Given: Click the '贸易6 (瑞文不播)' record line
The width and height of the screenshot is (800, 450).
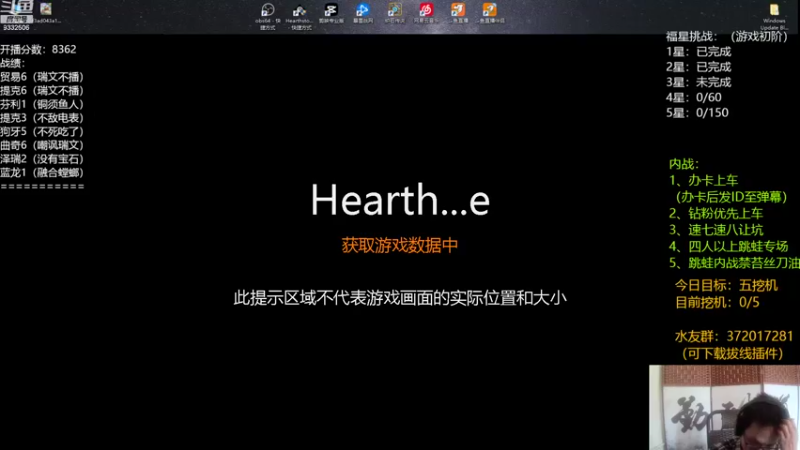Looking at the screenshot, I should (x=42, y=77).
